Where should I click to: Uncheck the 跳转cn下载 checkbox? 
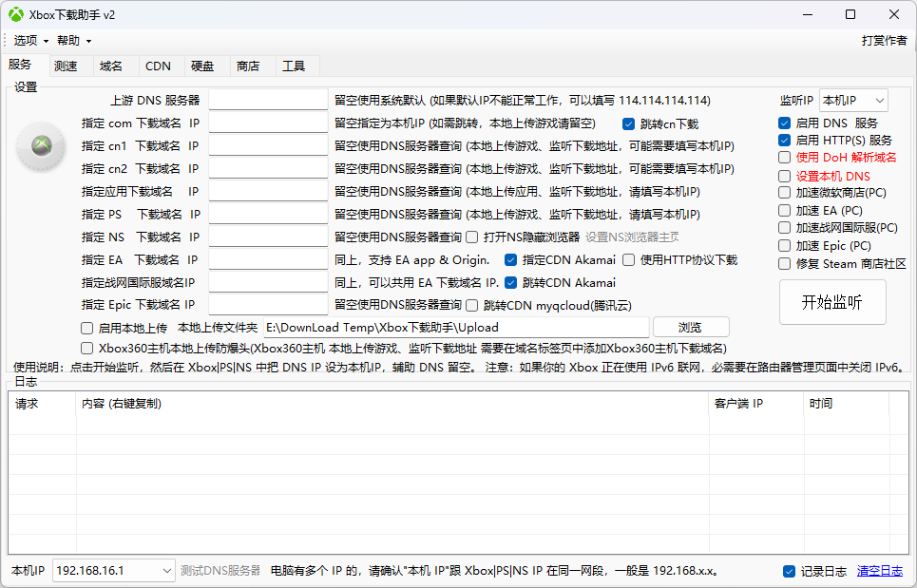point(629,123)
